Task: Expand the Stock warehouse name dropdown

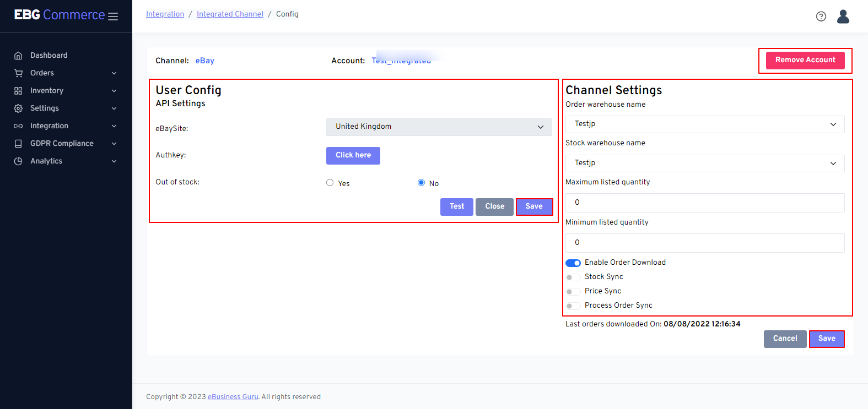Action: 704,163
